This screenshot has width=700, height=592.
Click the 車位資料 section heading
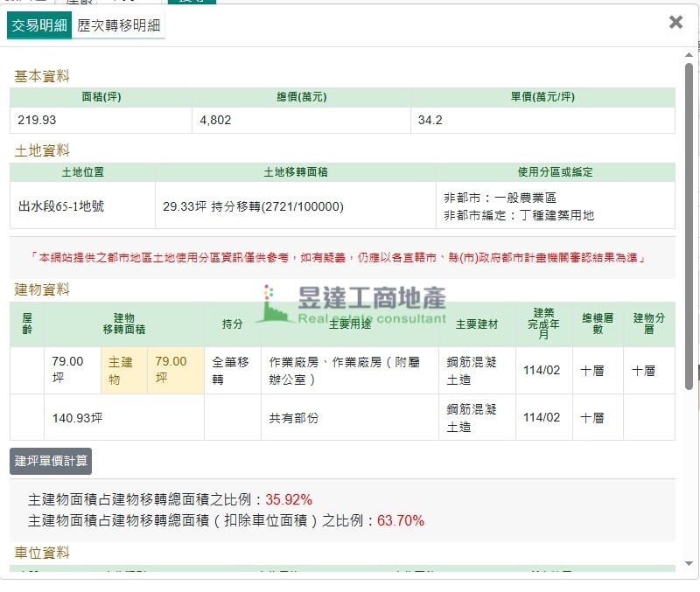42,553
